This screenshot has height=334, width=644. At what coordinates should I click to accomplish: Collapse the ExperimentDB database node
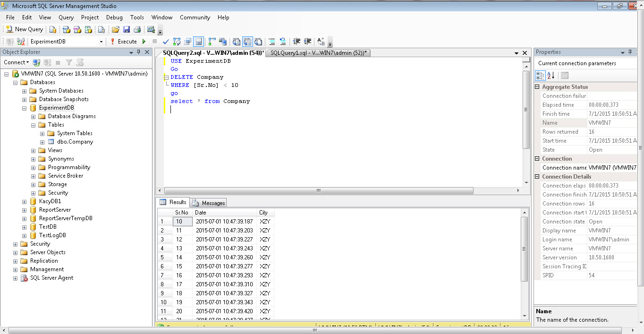click(24, 108)
